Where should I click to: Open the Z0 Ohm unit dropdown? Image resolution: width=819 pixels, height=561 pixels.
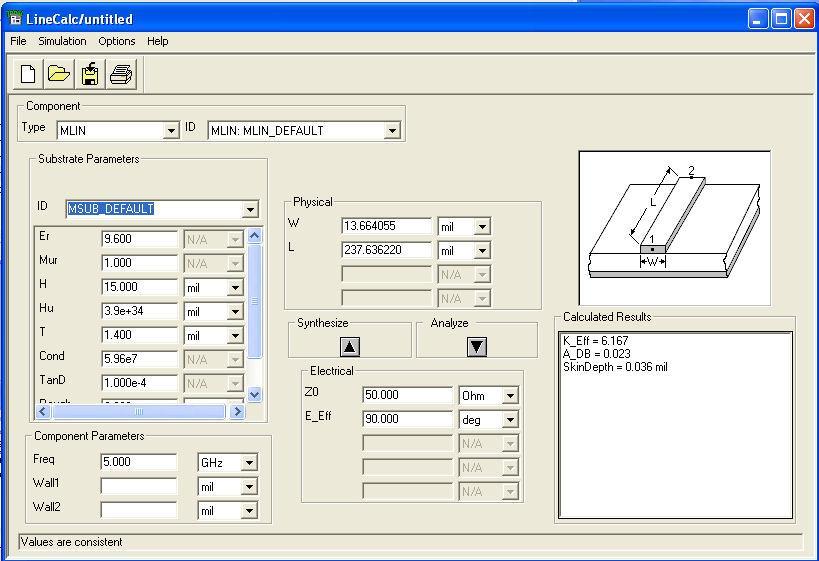click(510, 395)
